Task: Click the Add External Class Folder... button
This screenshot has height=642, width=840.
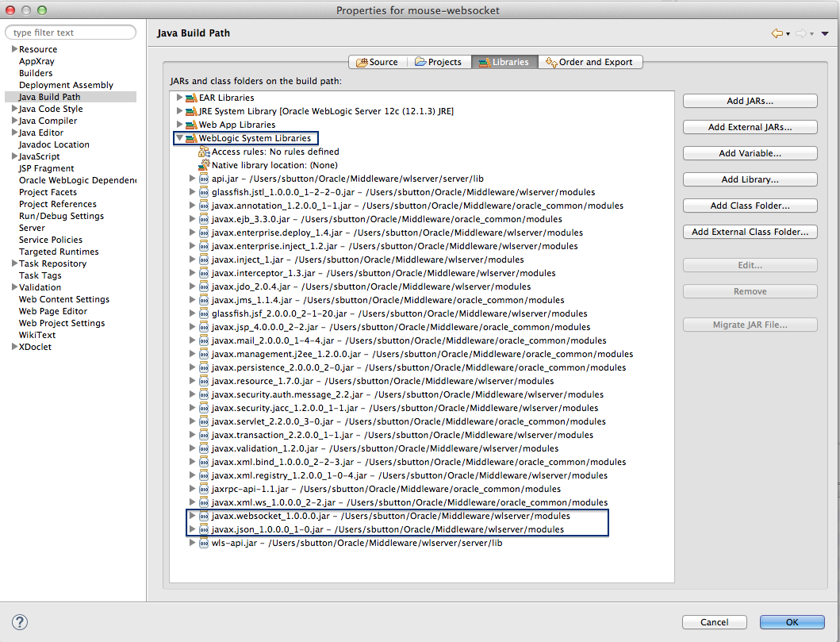Action: click(x=750, y=232)
